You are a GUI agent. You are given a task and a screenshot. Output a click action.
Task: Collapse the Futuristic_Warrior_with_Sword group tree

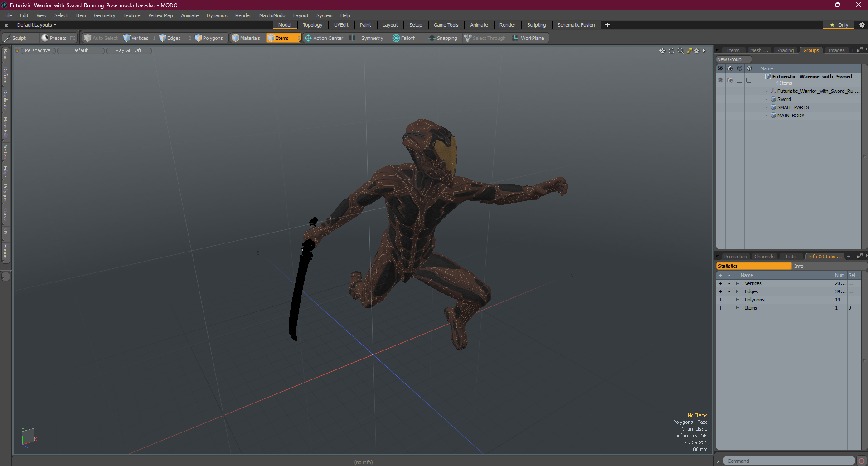pos(762,80)
